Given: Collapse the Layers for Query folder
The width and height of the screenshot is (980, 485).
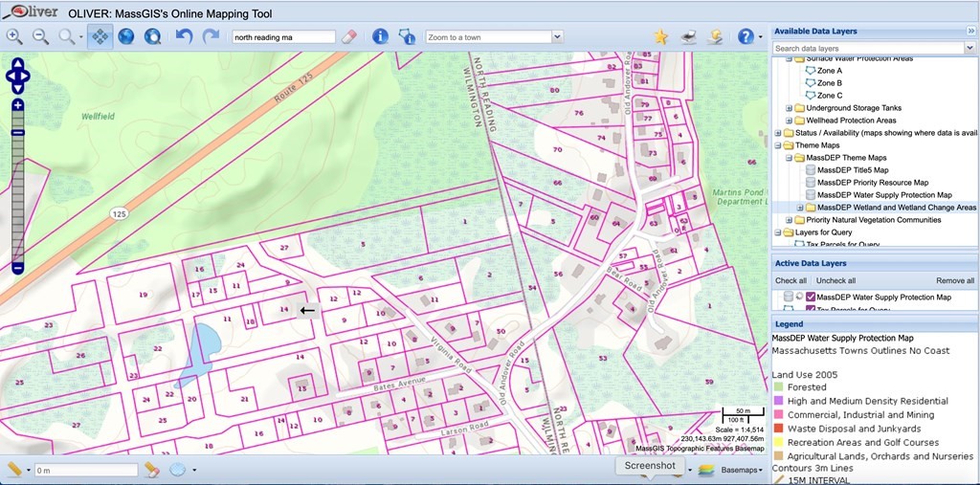Looking at the screenshot, I should pos(778,232).
